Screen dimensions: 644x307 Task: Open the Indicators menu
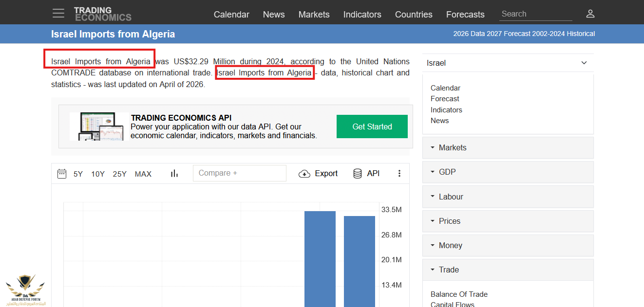[362, 15]
